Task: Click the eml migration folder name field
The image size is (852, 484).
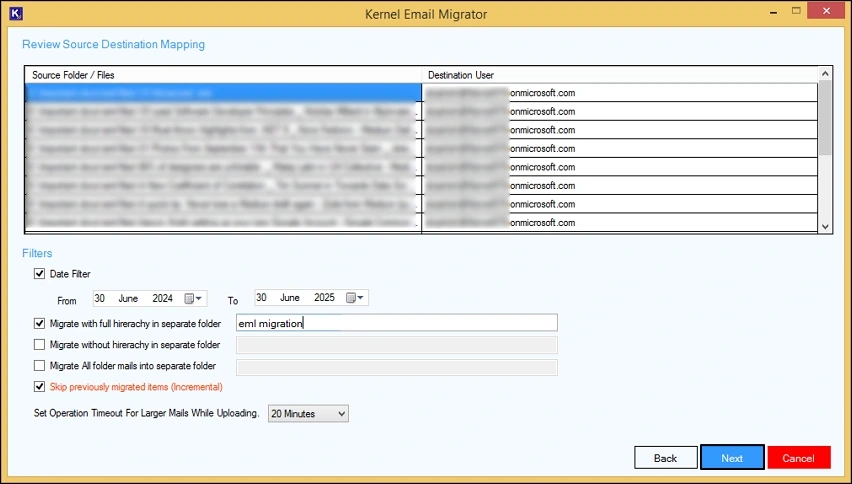Action: tap(397, 323)
